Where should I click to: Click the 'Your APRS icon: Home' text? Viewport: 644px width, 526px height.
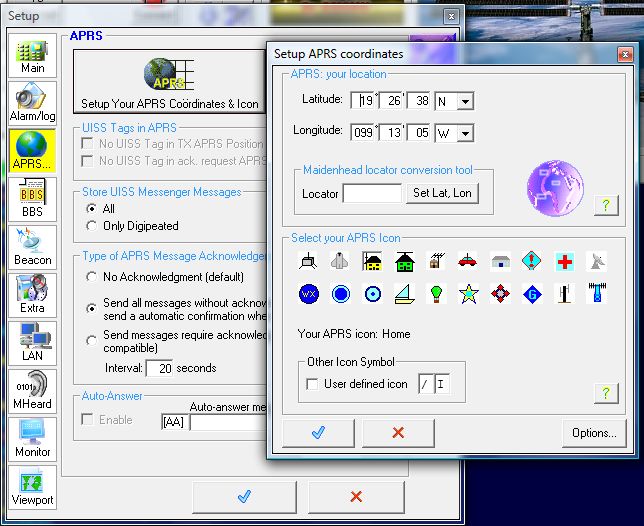[354, 334]
